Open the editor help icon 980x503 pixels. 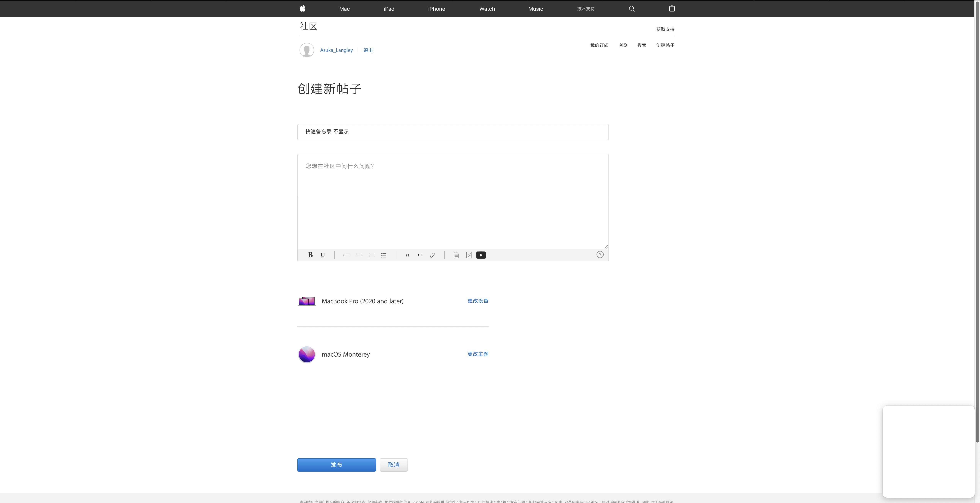coord(600,255)
